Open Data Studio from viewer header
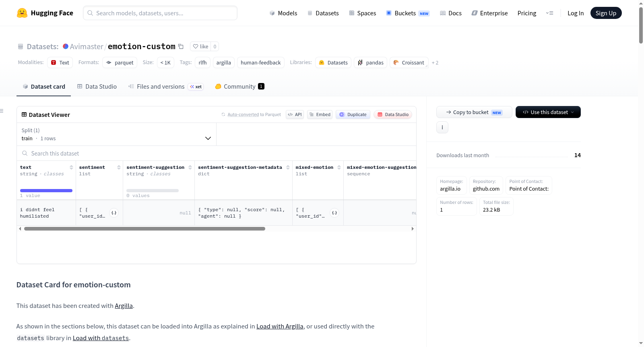Image resolution: width=644 pixels, height=347 pixels. pyautogui.click(x=393, y=114)
